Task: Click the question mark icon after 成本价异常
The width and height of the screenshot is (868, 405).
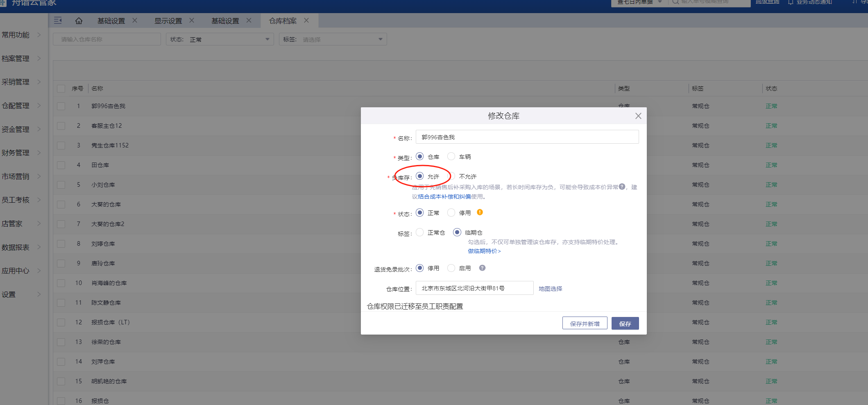Action: point(622,187)
